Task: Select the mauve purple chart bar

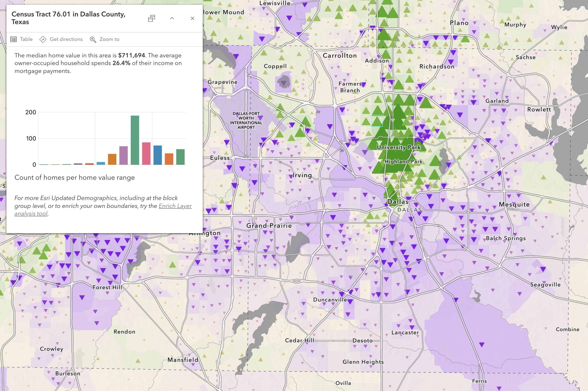Action: [x=124, y=155]
